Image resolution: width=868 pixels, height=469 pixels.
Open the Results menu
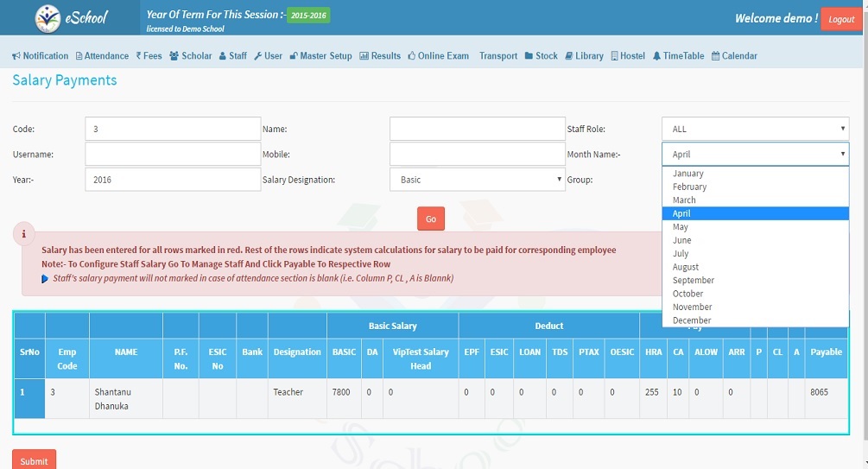pos(380,56)
